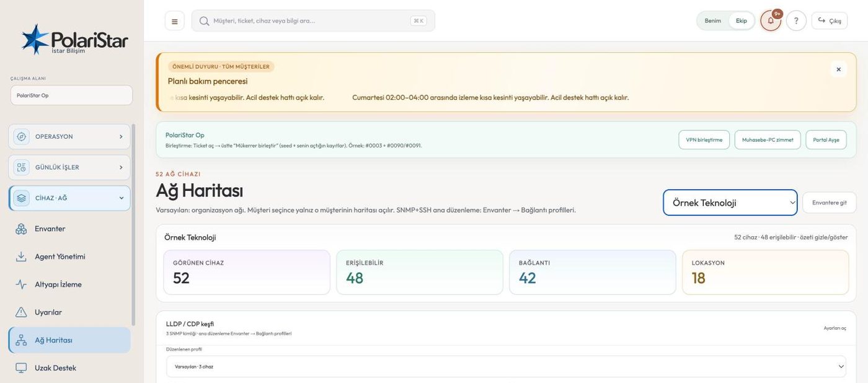Open Uyarılar in the sidebar
Image resolution: width=868 pixels, height=383 pixels.
pyautogui.click(x=69, y=312)
